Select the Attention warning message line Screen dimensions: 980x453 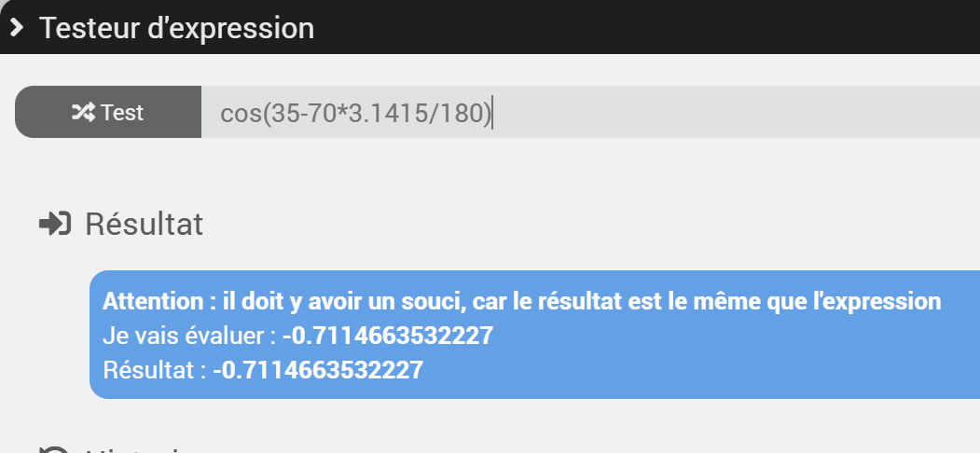coord(522,301)
